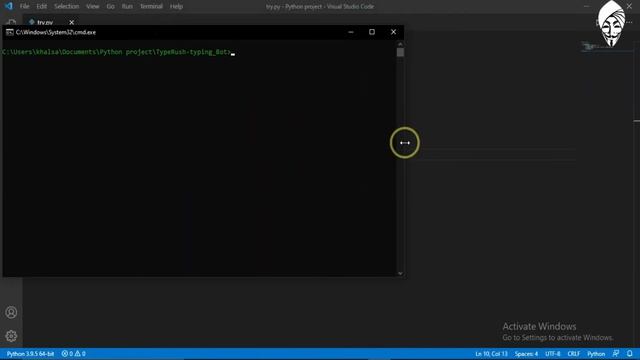640x360 pixels.
Task: Minimize the cmd.exe window
Action: (351, 32)
